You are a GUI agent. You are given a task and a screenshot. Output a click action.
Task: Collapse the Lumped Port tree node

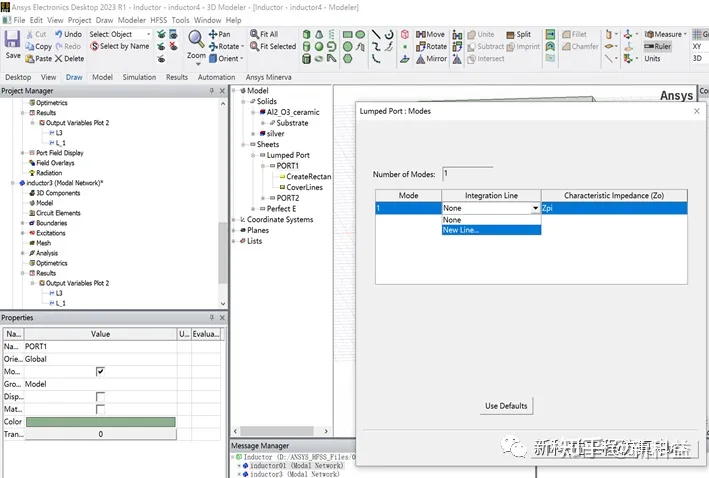click(x=254, y=155)
